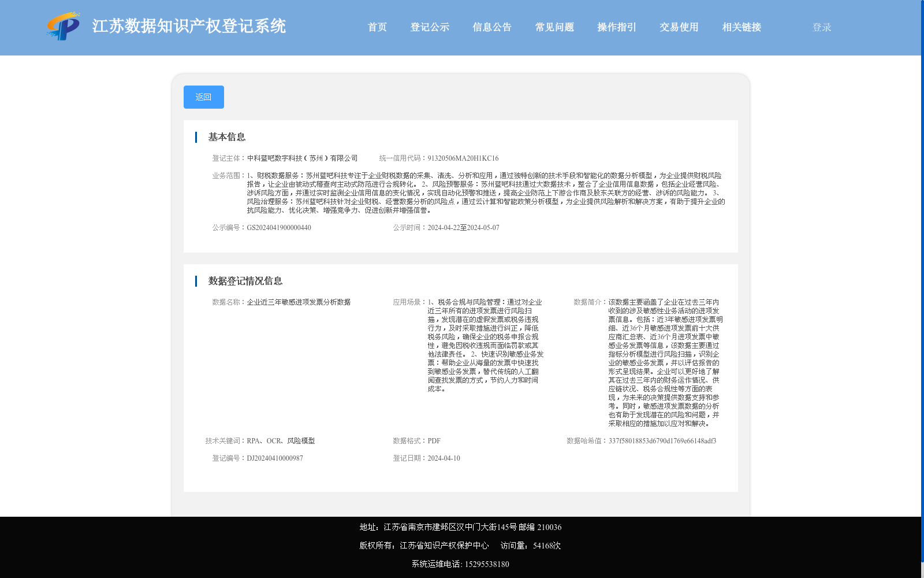
Task: Select the registration number DJ20240410000987
Action: tap(275, 458)
